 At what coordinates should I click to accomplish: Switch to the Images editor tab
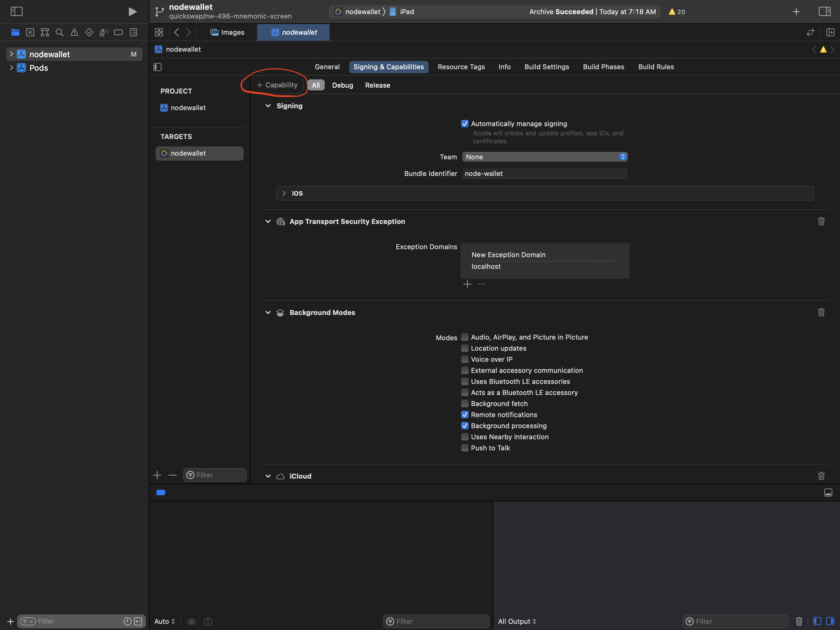[228, 32]
